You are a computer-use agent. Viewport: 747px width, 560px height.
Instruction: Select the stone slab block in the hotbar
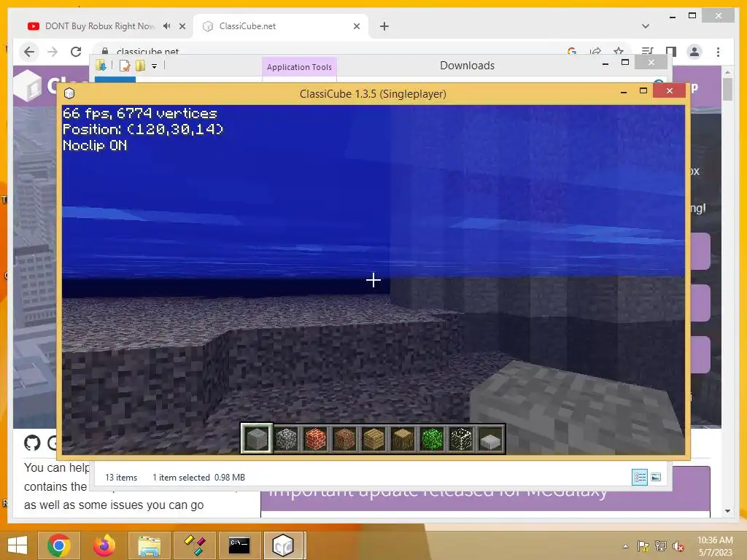pyautogui.click(x=491, y=438)
